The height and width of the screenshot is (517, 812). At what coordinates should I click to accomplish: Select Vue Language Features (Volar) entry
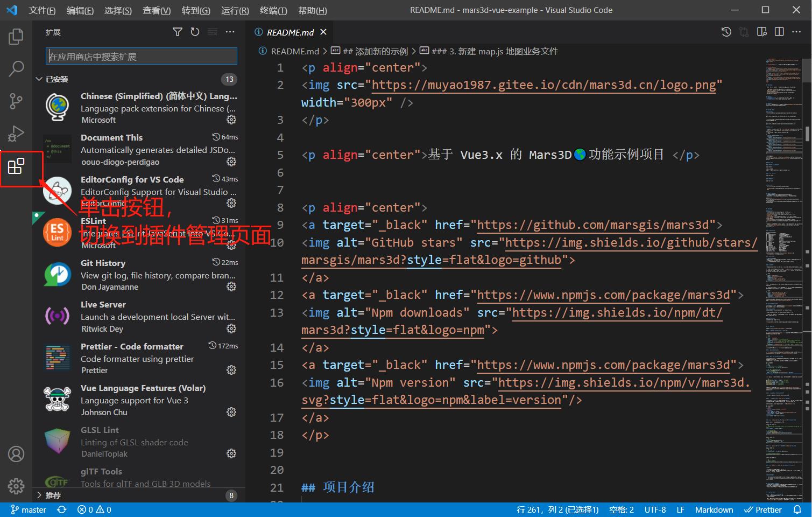click(139, 400)
